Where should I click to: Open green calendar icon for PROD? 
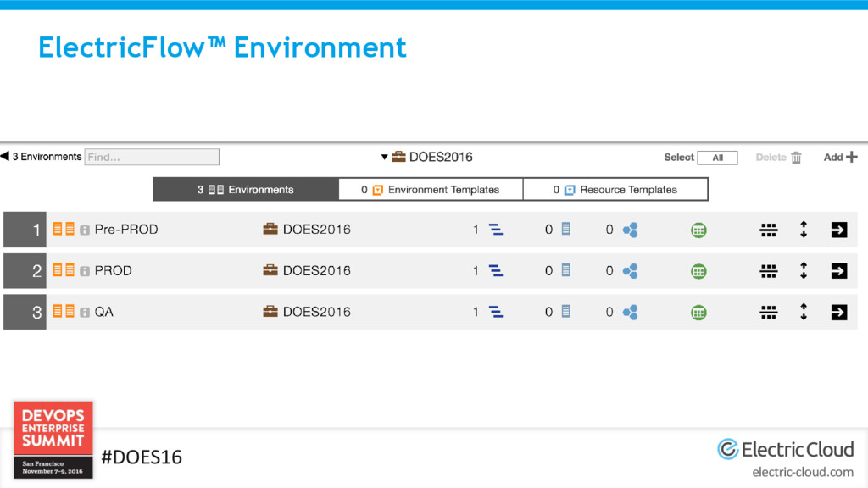698,271
